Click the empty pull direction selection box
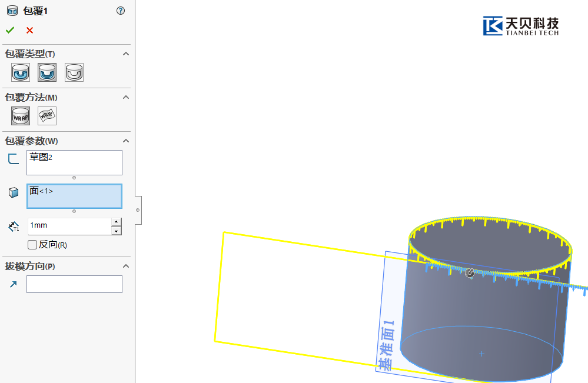This screenshot has width=588, height=383. (74, 284)
